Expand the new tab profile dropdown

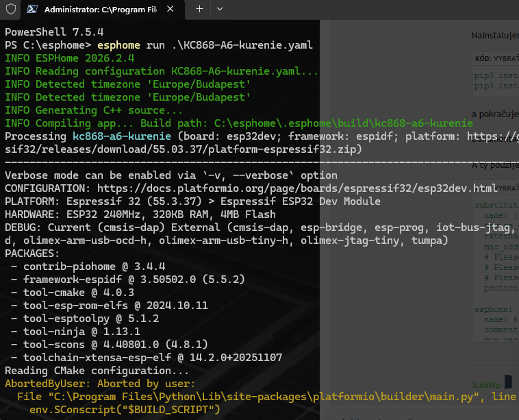click(x=219, y=9)
